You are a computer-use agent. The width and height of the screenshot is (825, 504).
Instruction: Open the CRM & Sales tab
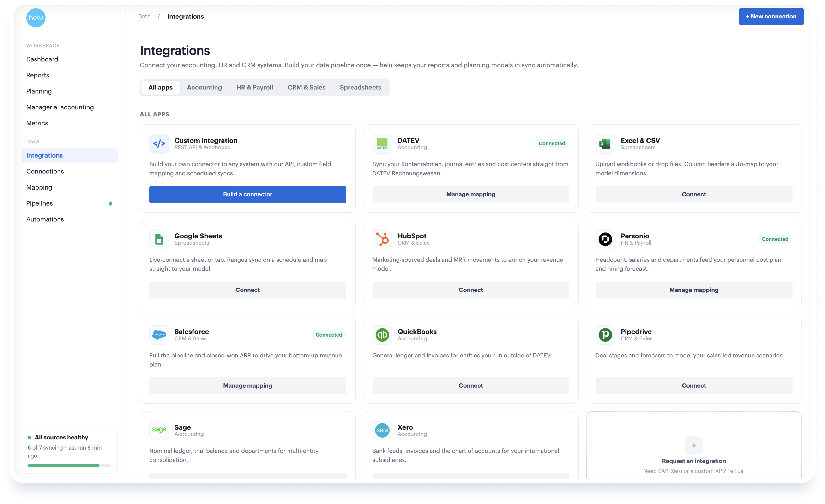(x=306, y=87)
